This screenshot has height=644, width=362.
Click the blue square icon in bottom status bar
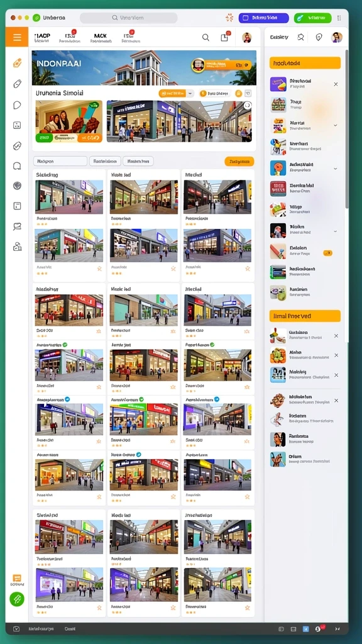(305, 629)
